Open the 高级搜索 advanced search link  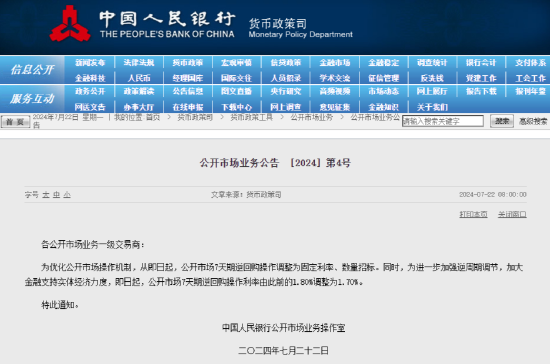tap(533, 121)
